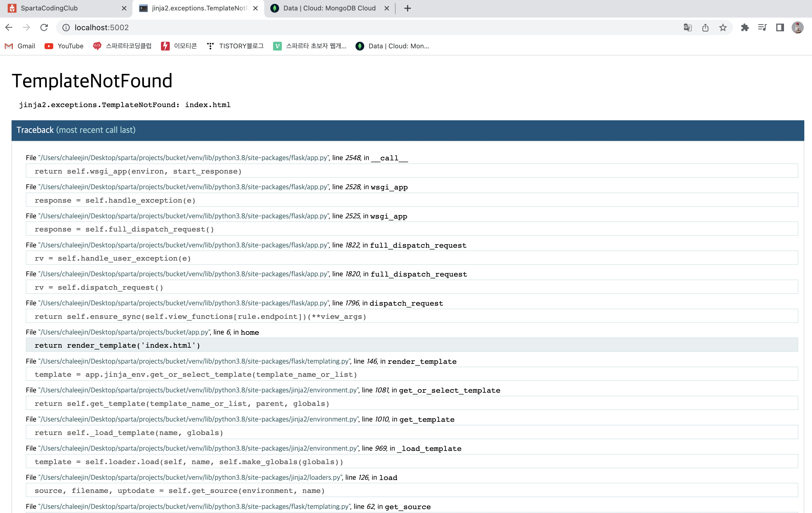Open the Google Translate page icon
This screenshot has width=812, height=513.
(x=688, y=27)
